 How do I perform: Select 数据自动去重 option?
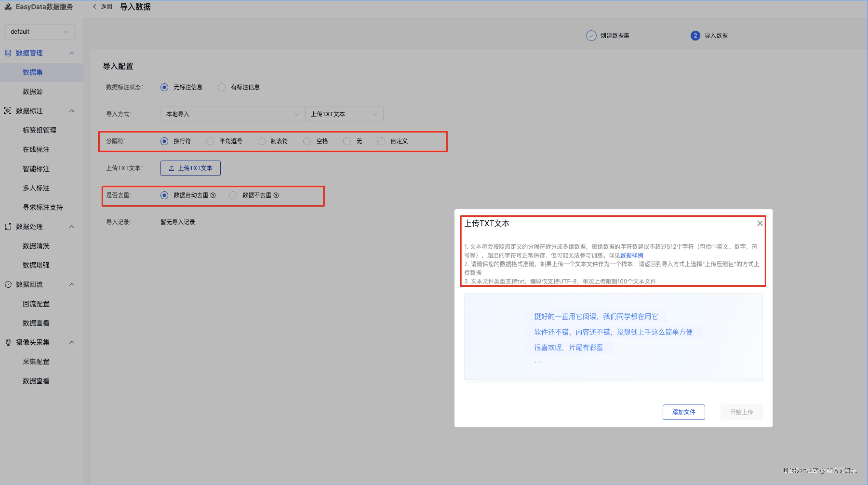point(164,195)
